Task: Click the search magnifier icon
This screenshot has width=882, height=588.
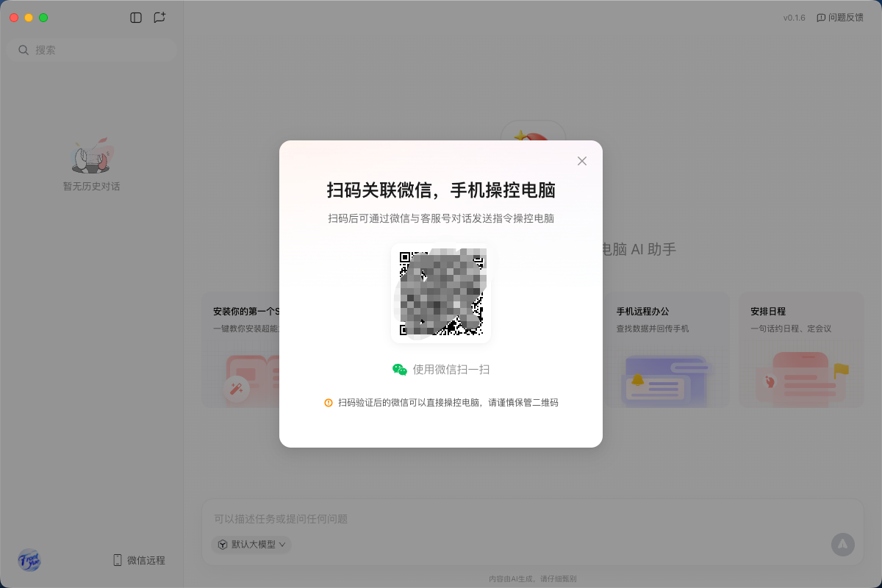Action: [24, 50]
